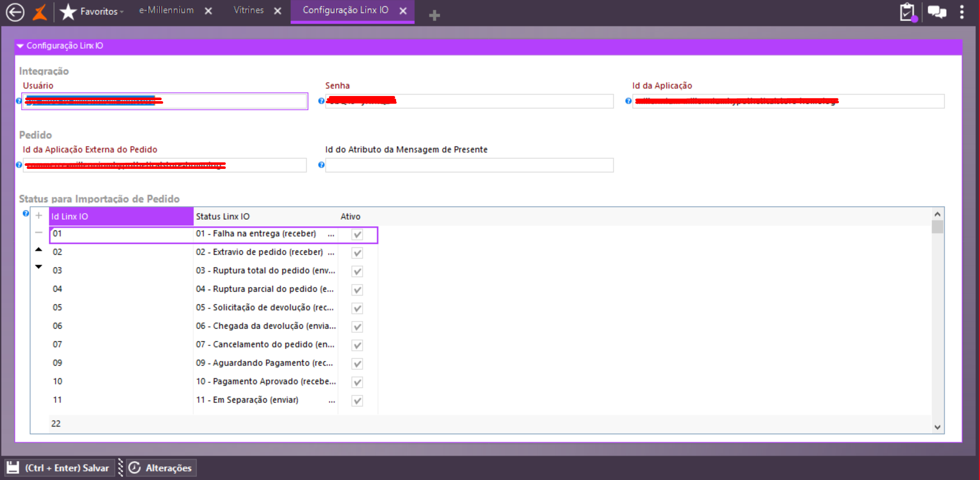This screenshot has height=480, width=980.
Task: Toggle Ativo checkbox for 09 - Aguardando Pagamento
Action: 357,364
